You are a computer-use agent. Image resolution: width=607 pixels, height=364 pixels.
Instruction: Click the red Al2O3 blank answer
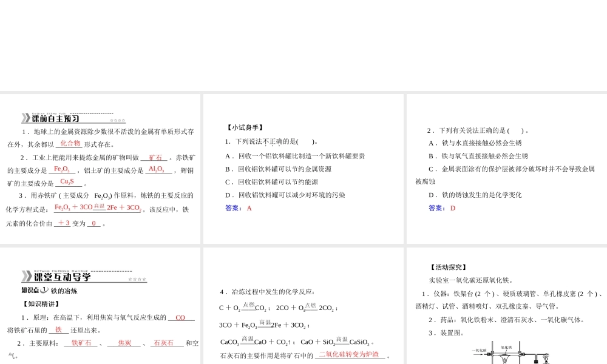157,169
